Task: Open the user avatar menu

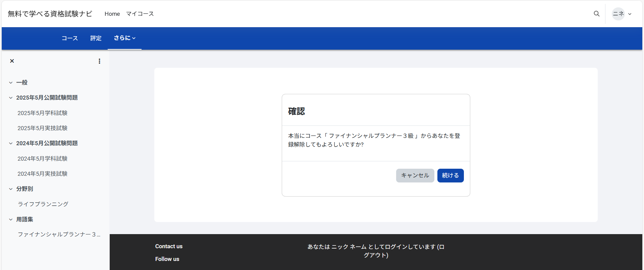Action: (x=622, y=14)
